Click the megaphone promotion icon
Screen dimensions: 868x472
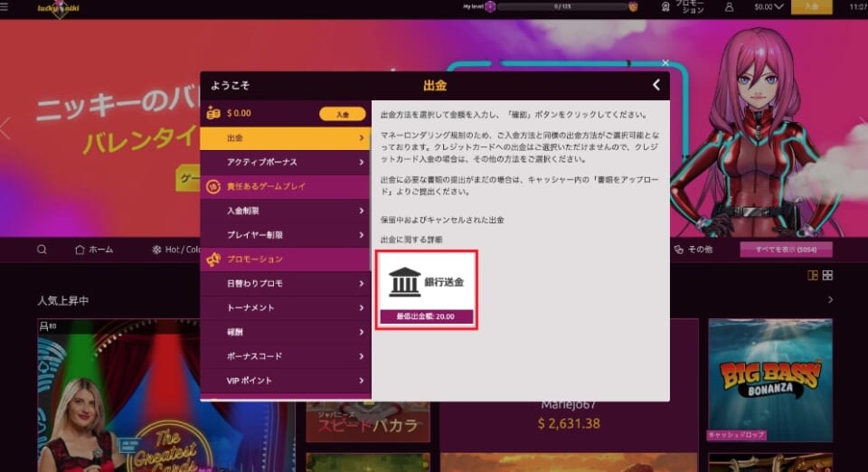pyautogui.click(x=213, y=259)
